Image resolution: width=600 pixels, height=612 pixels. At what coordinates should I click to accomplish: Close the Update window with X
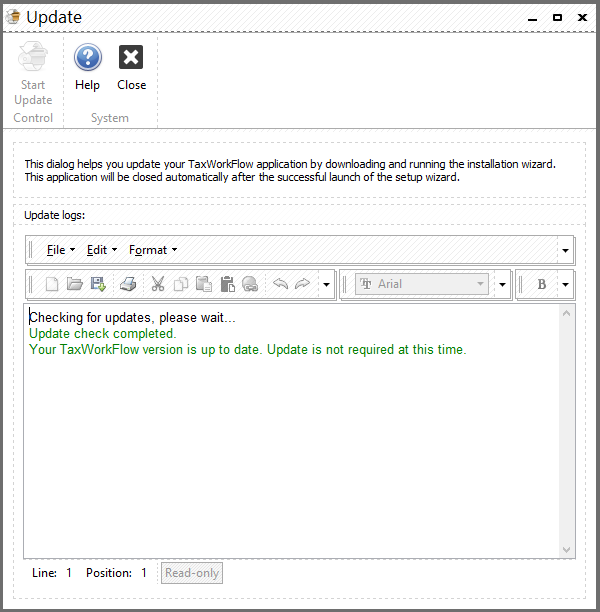582,18
